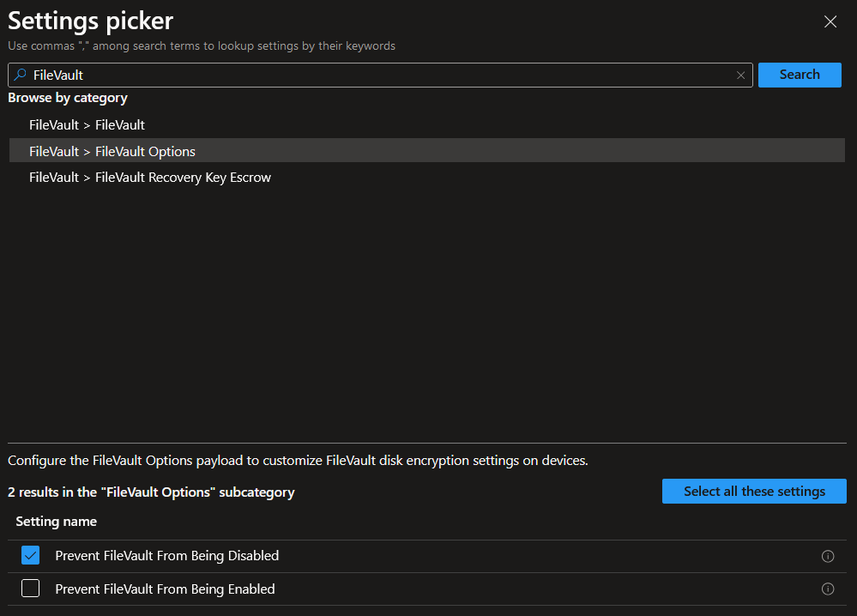Screen dimensions: 857x616
Task: Click the 'Setting name' column header
Action: pyautogui.click(x=57, y=522)
